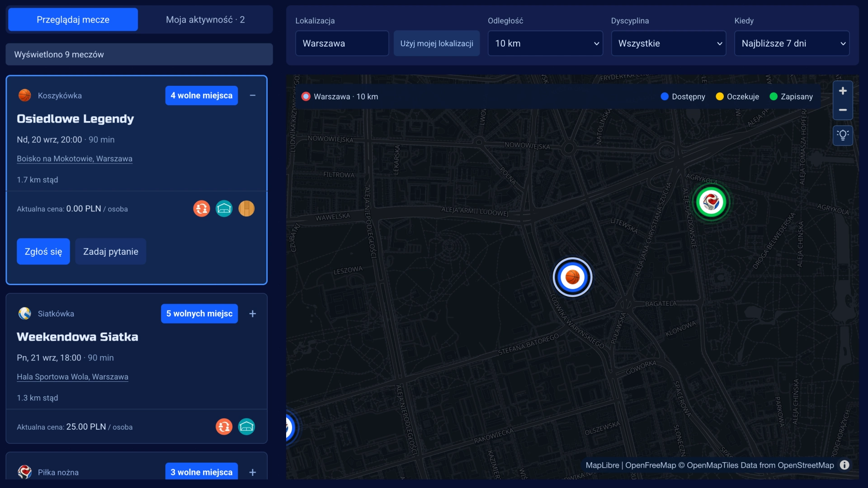Select the green football marker on map
Viewport: 868px width, 488px height.
point(711,202)
